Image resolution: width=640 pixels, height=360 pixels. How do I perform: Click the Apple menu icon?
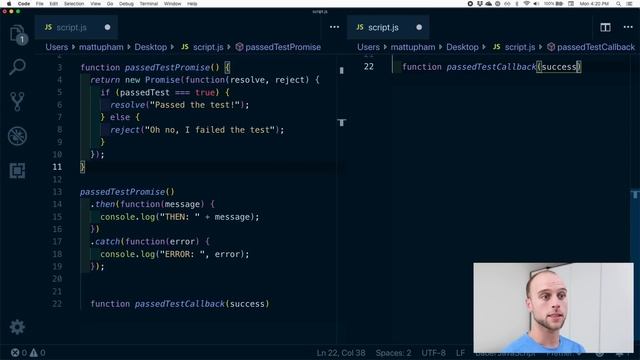[x=9, y=4]
